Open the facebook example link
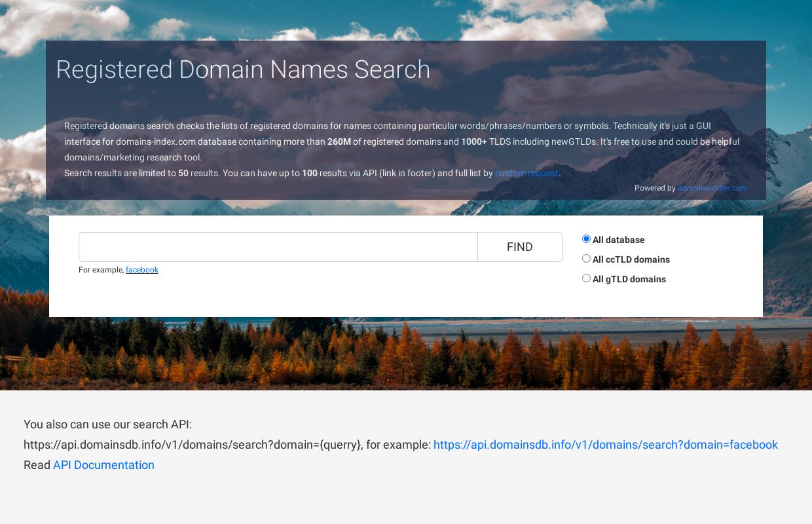Image resolution: width=812 pixels, height=524 pixels. 142,270
